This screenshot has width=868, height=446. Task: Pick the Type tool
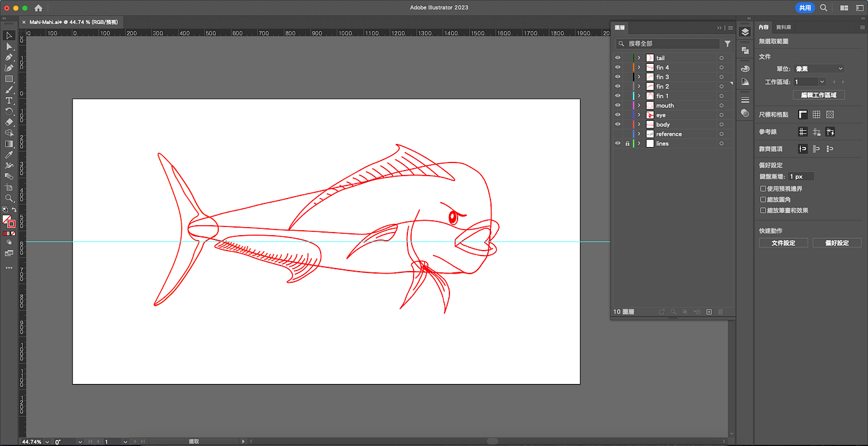tap(9, 100)
